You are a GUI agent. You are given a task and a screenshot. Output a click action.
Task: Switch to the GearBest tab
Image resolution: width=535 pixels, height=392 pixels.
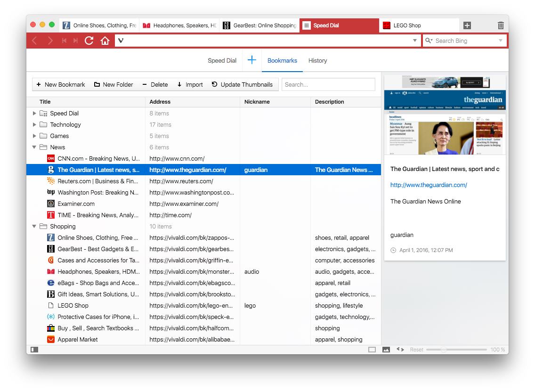click(259, 25)
